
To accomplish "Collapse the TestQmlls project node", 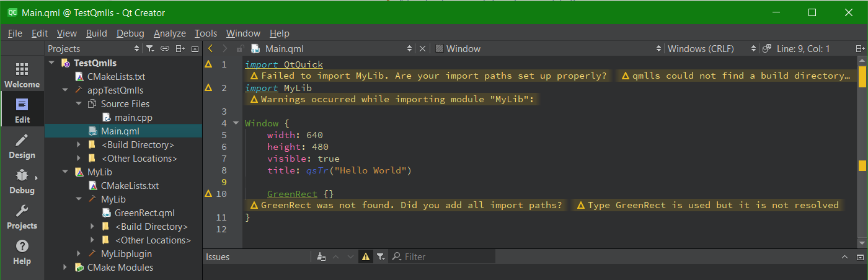I will coord(52,63).
